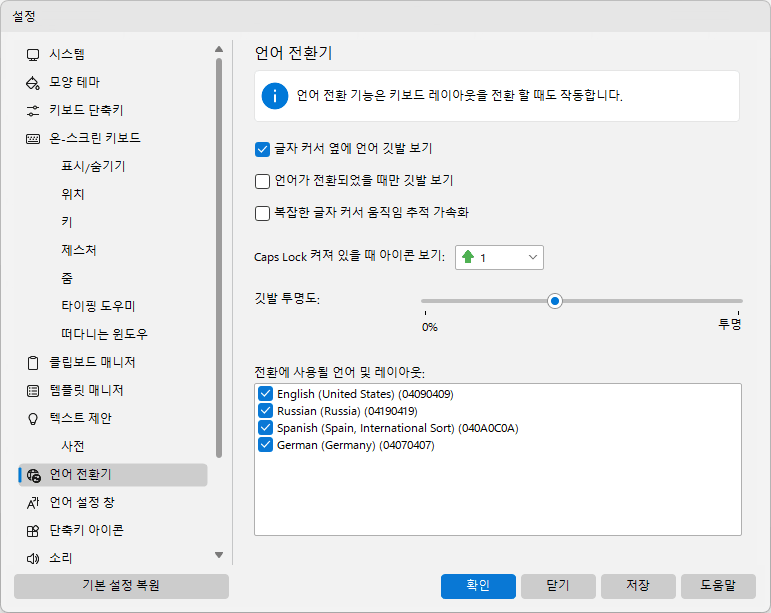Select the English (United States) (04090409) text
Viewport: 771px width, 613px height.
click(x=365, y=394)
